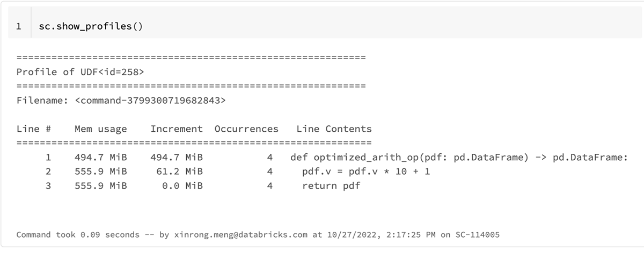The height and width of the screenshot is (257, 644).
Task: Click line number 1 in the code cell gutter
Action: pyautogui.click(x=19, y=26)
